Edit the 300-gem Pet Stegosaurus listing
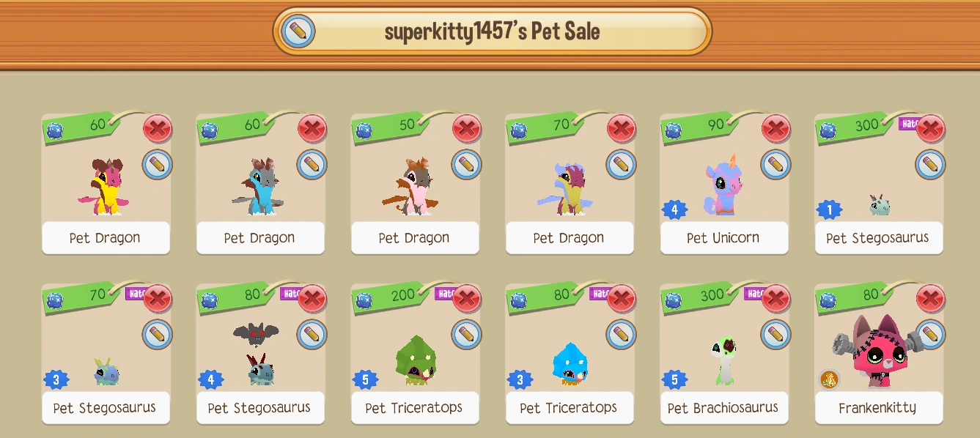 (x=931, y=164)
